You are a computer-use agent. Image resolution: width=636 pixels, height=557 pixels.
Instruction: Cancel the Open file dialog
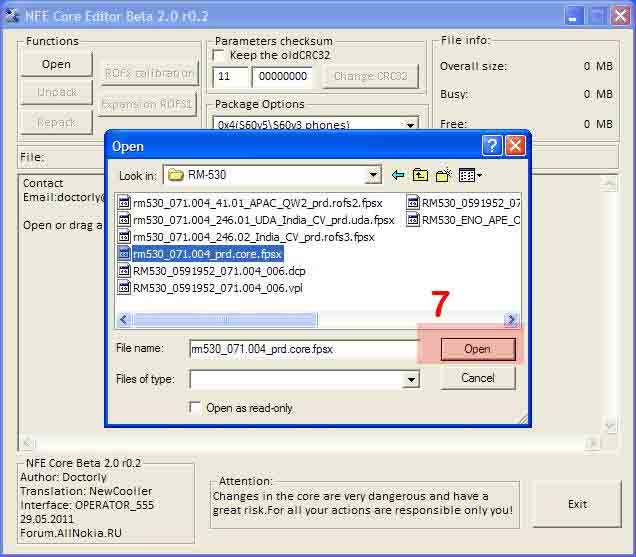coord(478,378)
